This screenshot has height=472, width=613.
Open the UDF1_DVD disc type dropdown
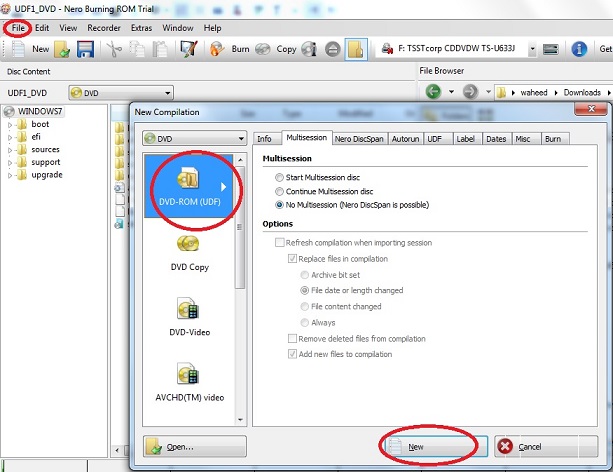(x=121, y=93)
